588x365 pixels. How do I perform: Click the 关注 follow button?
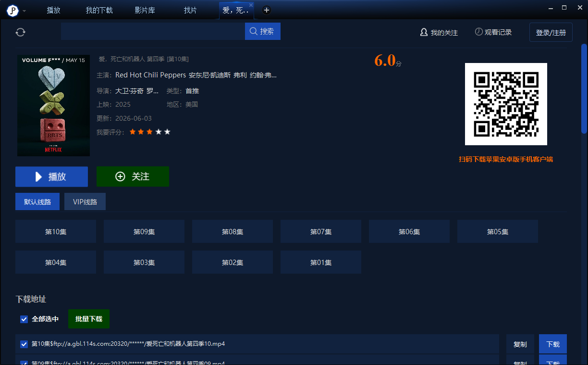pos(133,176)
